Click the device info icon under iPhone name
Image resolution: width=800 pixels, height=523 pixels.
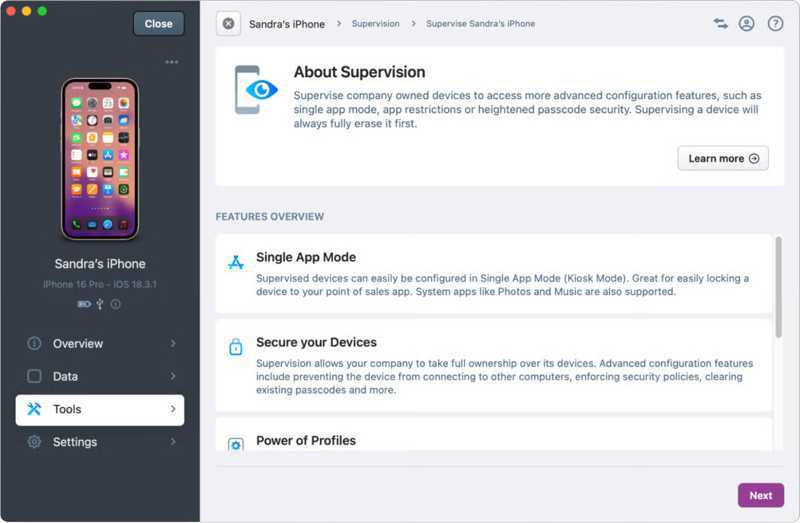point(116,304)
